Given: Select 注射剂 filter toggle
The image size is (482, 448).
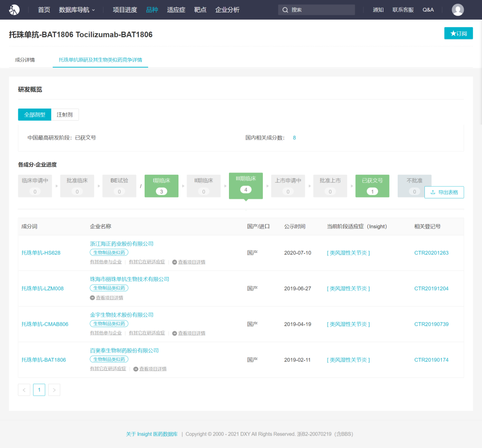Looking at the screenshot, I should click(x=65, y=115).
